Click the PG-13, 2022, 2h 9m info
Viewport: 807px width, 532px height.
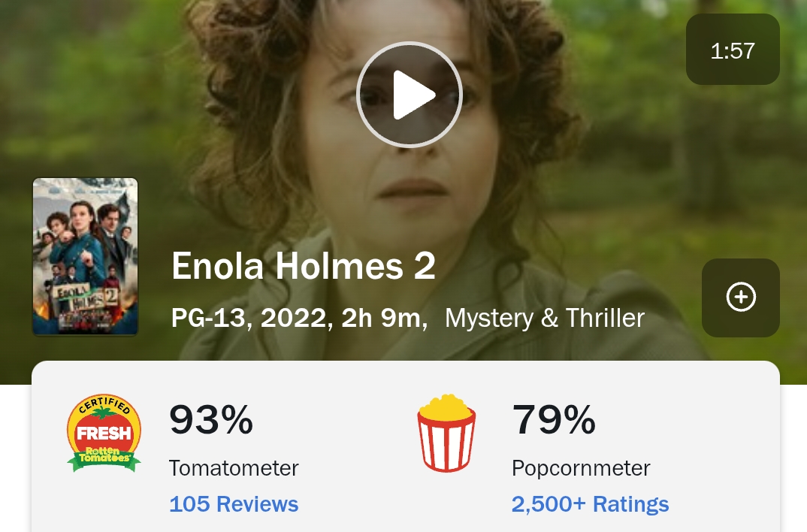point(300,318)
